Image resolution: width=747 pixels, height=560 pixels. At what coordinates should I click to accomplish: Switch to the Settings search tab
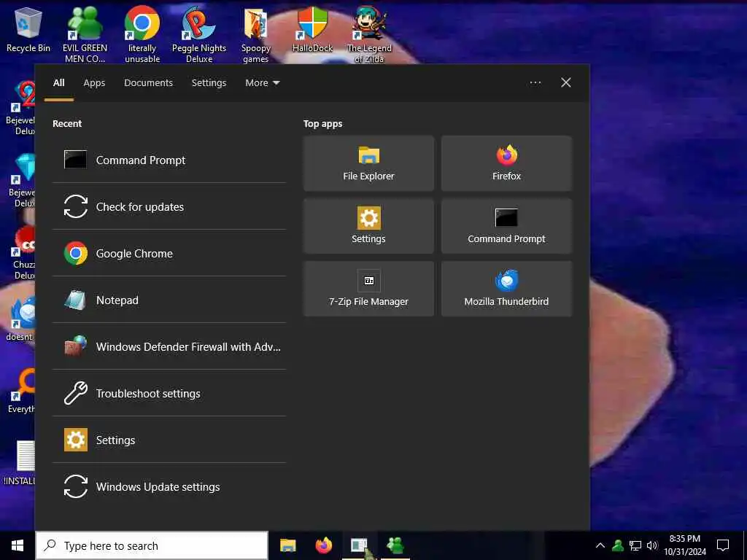[209, 83]
